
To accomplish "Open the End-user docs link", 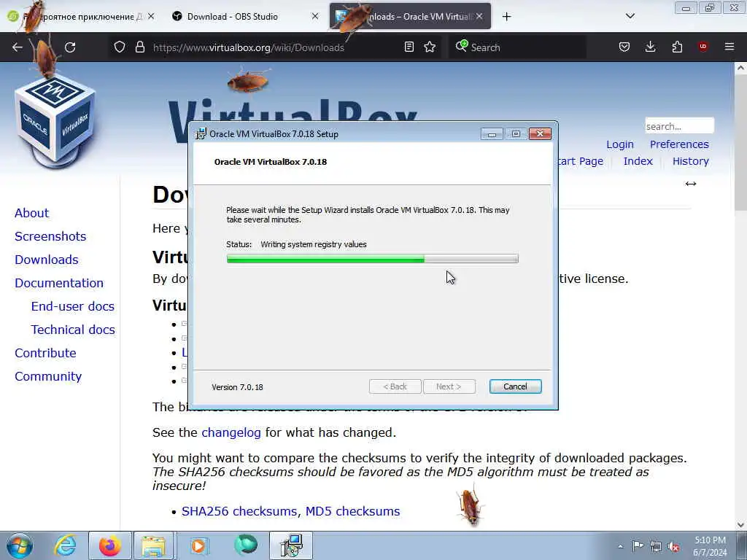I will coord(73,306).
